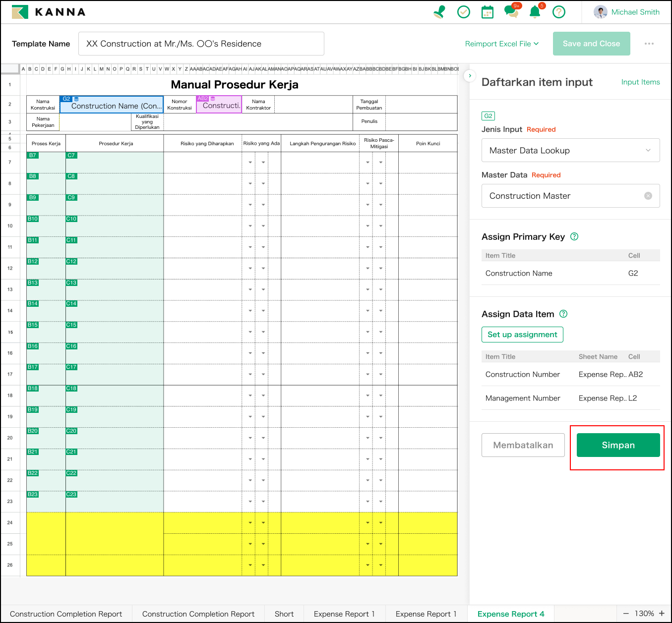
Task: Click the Set up assignment button
Action: click(522, 335)
